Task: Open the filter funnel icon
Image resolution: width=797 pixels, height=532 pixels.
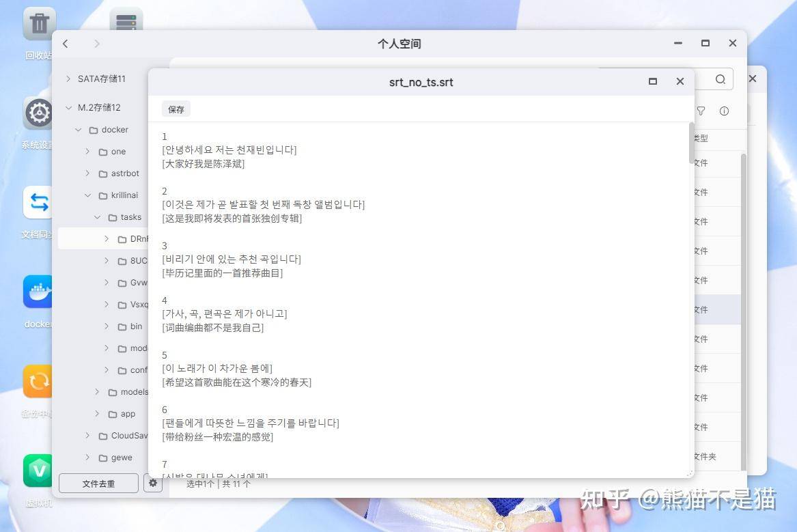Action: pos(701,111)
